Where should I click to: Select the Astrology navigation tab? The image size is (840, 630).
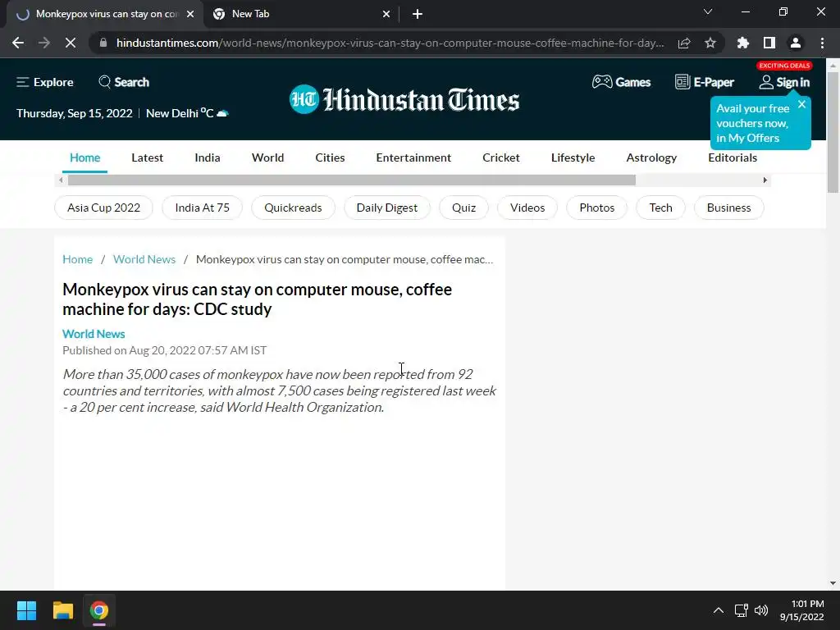[651, 157]
